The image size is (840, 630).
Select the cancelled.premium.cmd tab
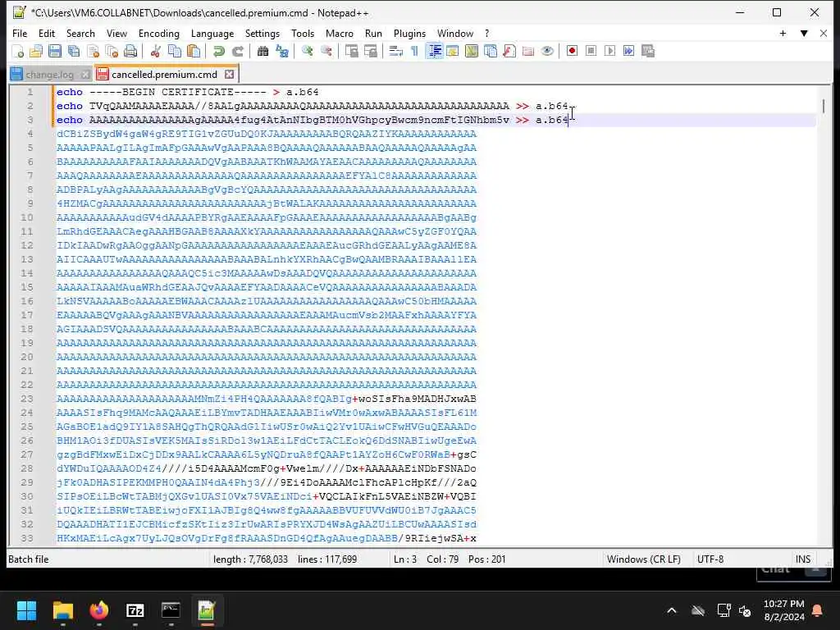pos(164,75)
